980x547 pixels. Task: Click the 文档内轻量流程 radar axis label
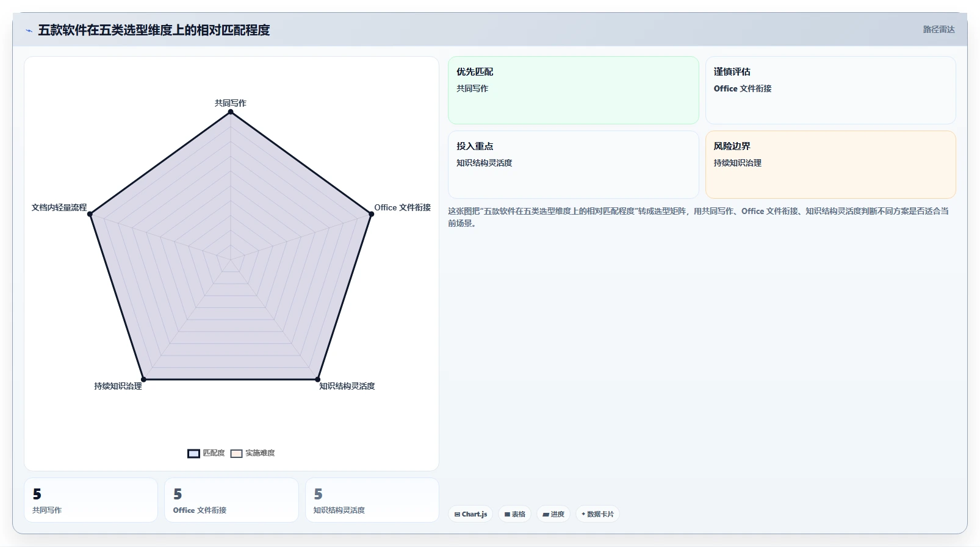click(x=59, y=207)
